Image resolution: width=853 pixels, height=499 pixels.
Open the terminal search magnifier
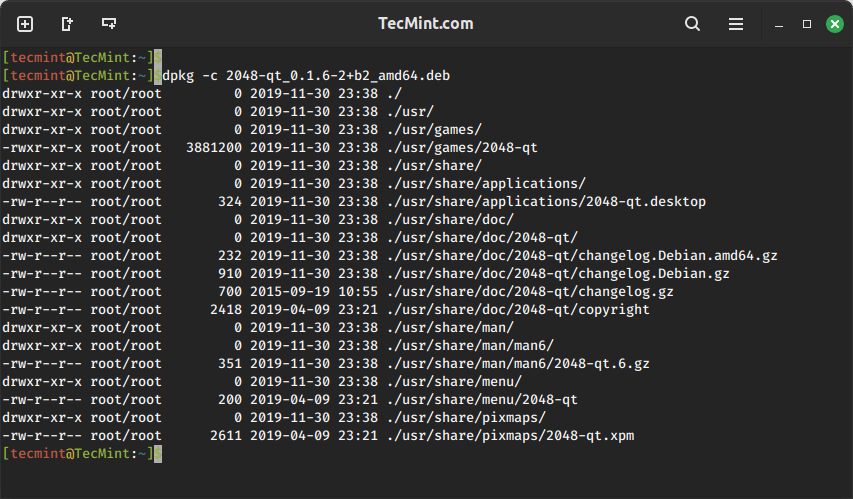692,23
